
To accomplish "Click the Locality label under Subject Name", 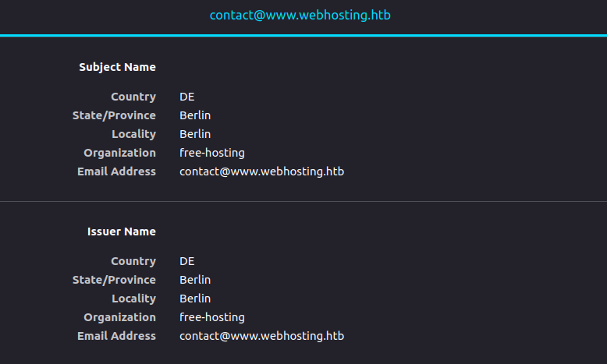I will (133, 134).
